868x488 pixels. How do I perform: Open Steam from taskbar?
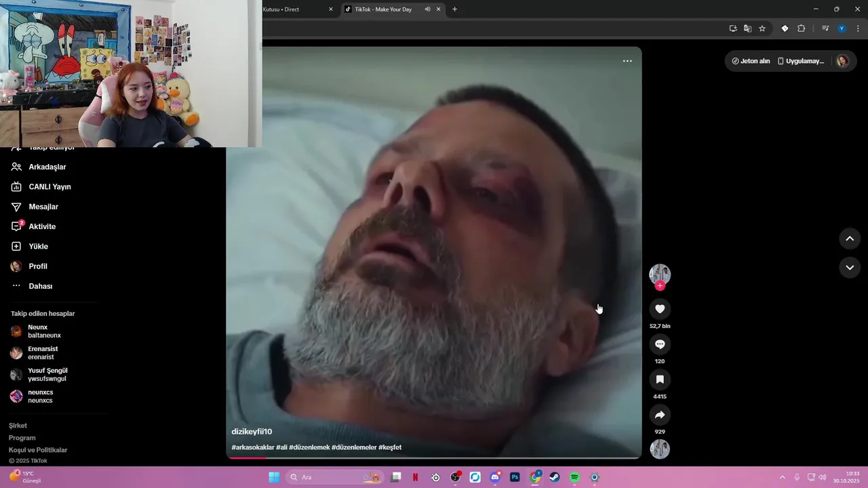pos(555,477)
